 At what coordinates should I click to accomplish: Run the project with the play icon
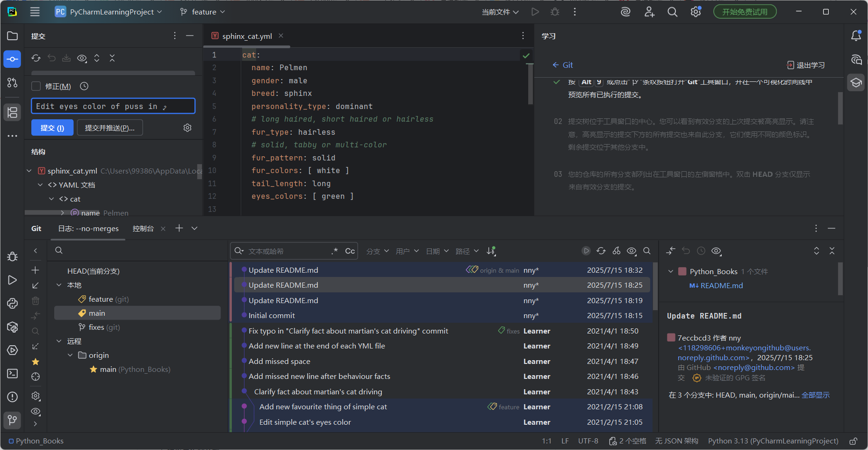(535, 12)
